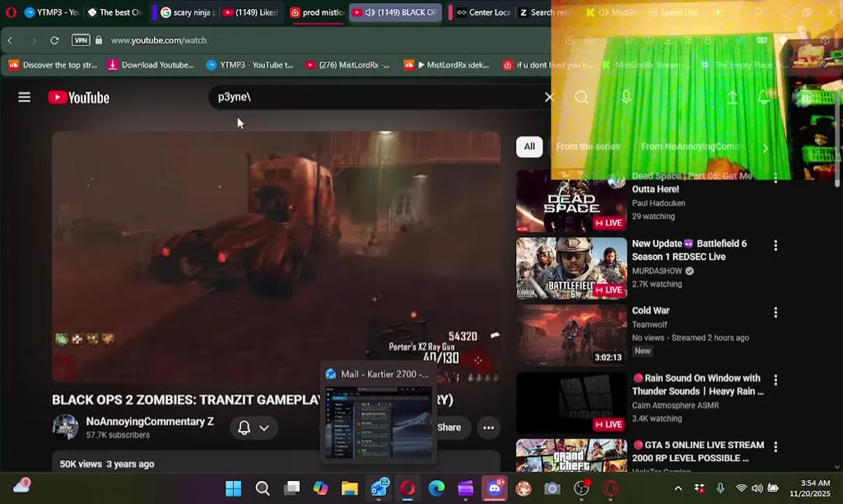Switch to 'The best Ch...' tab
Viewport: 843px width, 504px height.
114,13
